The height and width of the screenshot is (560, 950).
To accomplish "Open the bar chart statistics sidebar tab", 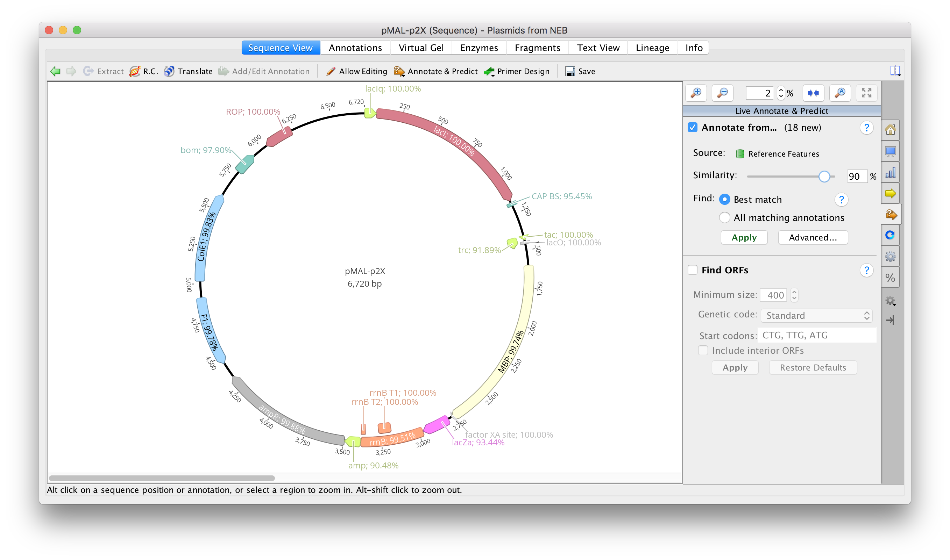I will pos(890,172).
